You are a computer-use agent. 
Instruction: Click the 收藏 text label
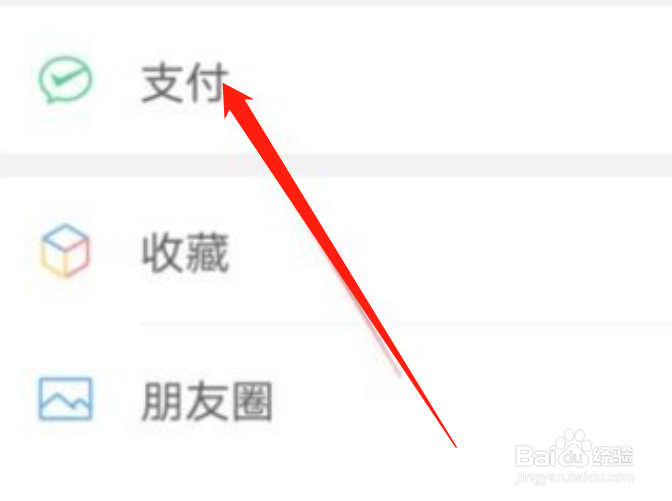pyautogui.click(x=185, y=253)
